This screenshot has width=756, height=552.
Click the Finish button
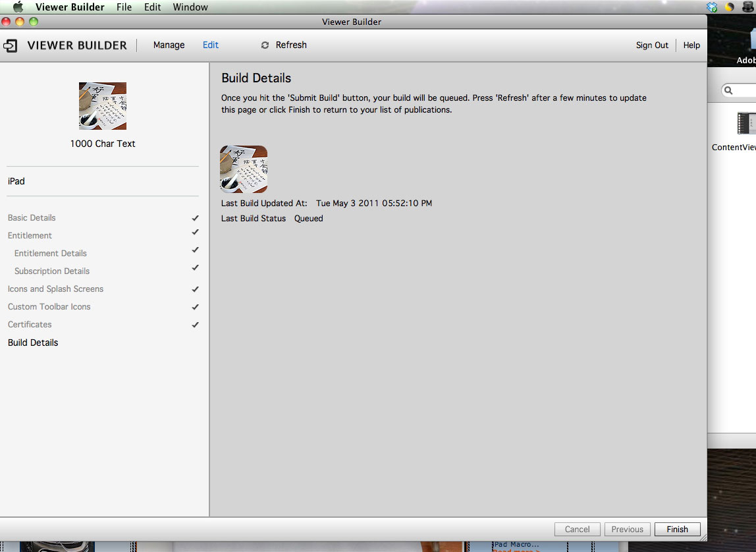[x=678, y=530]
